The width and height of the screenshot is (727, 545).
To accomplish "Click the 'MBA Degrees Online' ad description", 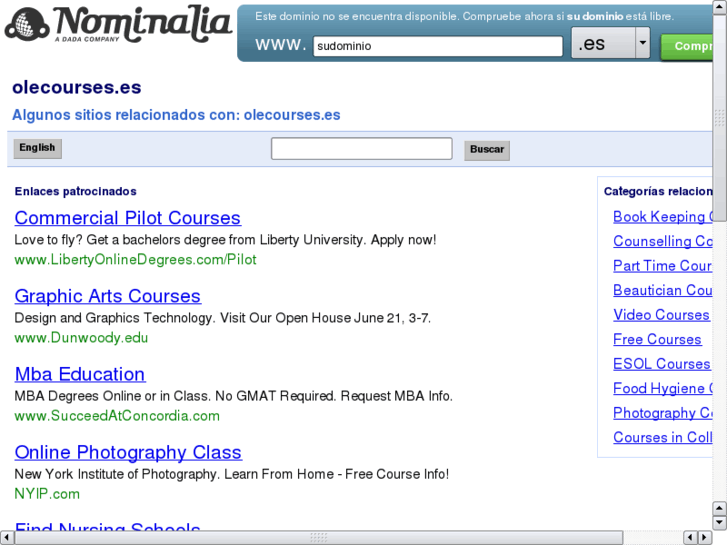I will [233, 397].
